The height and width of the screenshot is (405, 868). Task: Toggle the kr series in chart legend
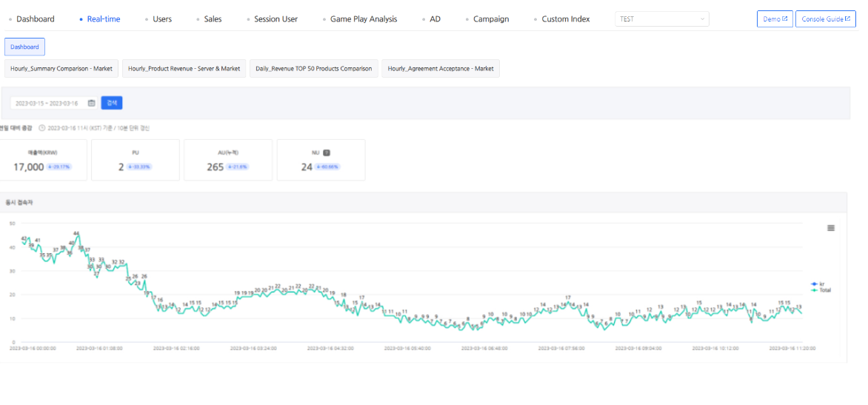click(818, 284)
